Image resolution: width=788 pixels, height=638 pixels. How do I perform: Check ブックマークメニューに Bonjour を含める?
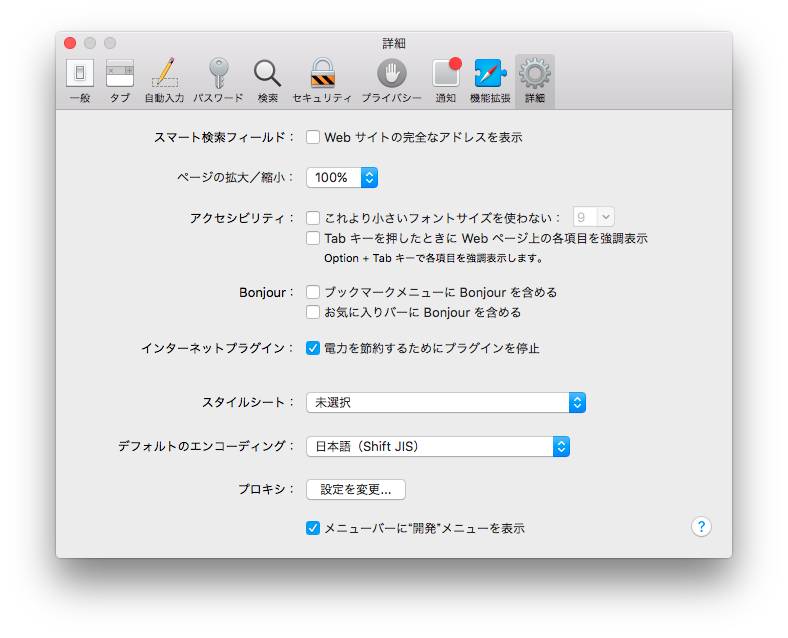[x=313, y=292]
